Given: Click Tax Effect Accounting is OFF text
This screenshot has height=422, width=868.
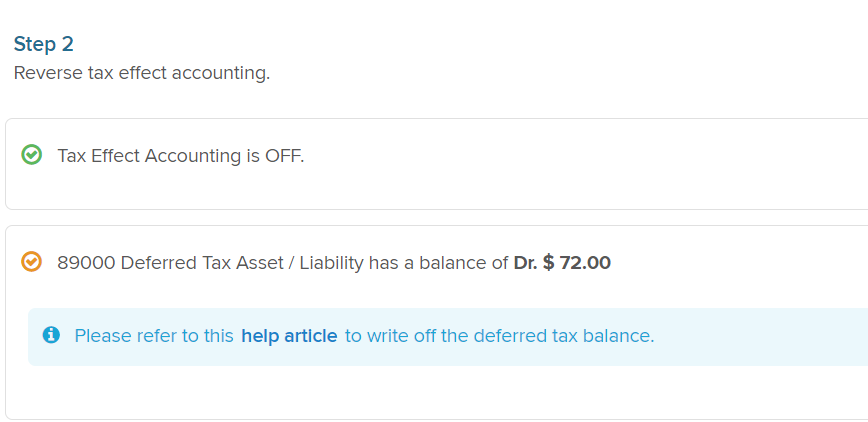Looking at the screenshot, I should click(x=181, y=156).
